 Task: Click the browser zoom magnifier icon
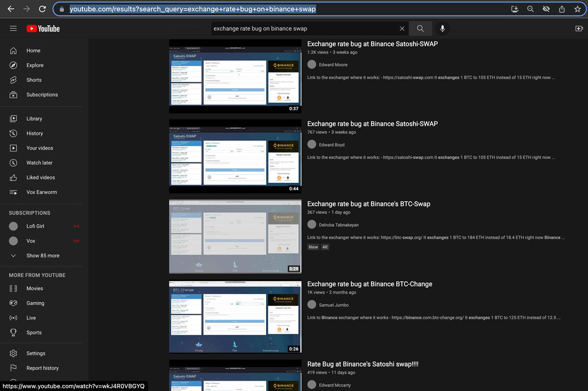[x=531, y=9]
